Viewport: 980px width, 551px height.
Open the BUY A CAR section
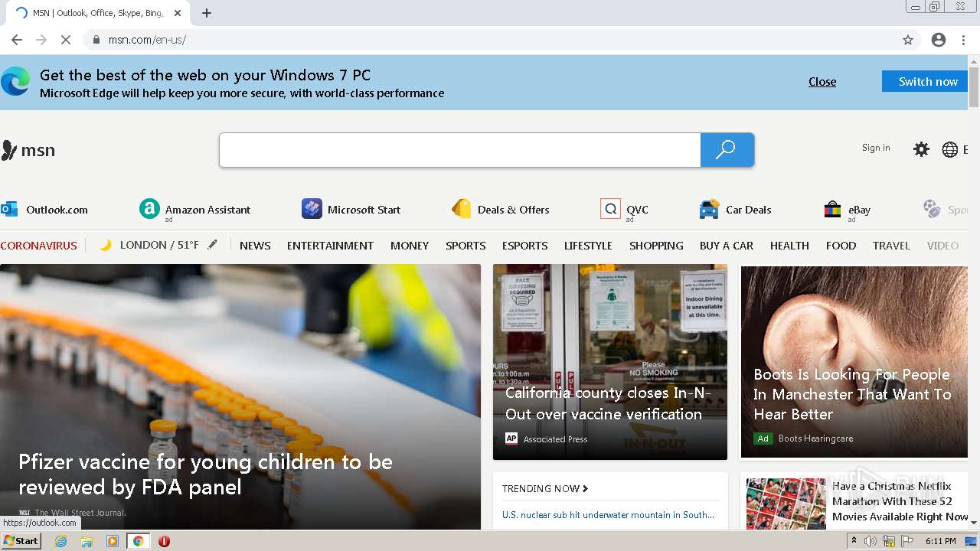[x=727, y=246]
